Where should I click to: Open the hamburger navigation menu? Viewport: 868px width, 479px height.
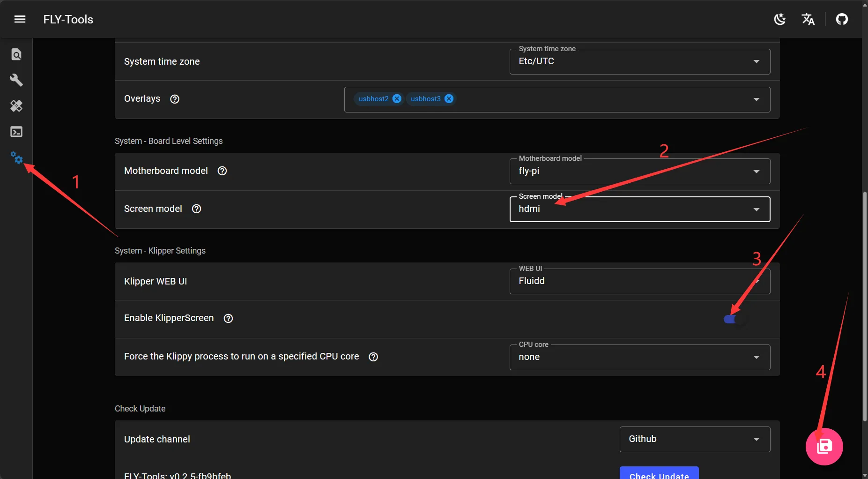(x=20, y=19)
